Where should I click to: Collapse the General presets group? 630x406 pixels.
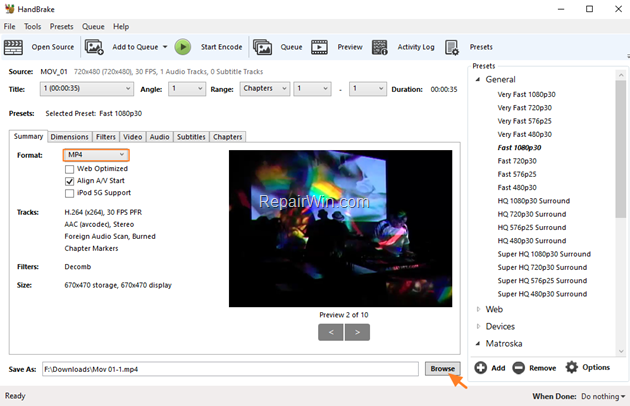point(478,80)
